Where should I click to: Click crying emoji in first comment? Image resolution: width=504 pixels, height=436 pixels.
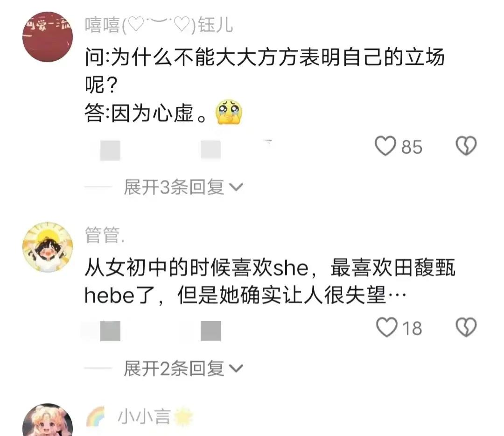click(x=229, y=112)
